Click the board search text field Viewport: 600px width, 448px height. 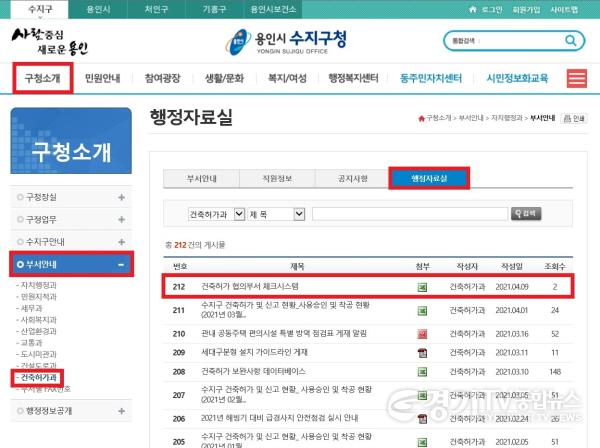click(408, 213)
